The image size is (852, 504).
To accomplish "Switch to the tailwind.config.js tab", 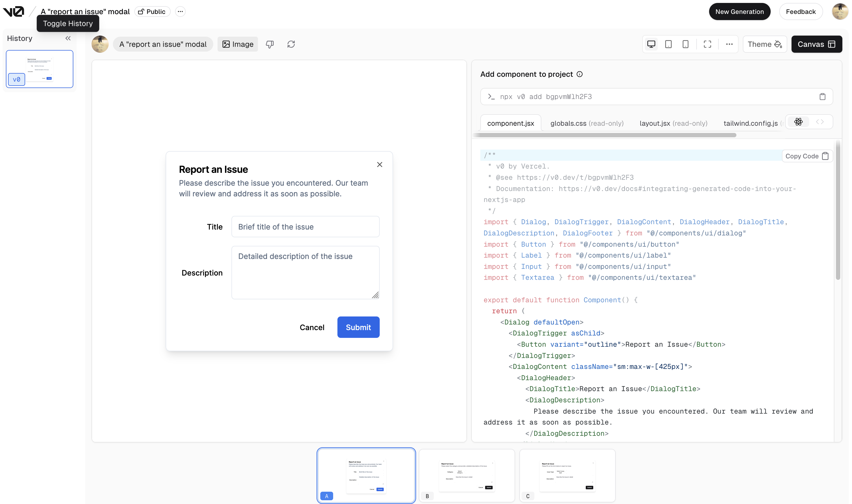I will pyautogui.click(x=750, y=123).
